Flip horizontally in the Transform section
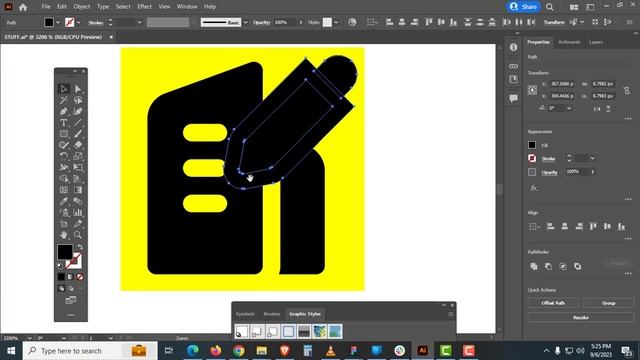This screenshot has height=360, width=640. tap(597, 109)
